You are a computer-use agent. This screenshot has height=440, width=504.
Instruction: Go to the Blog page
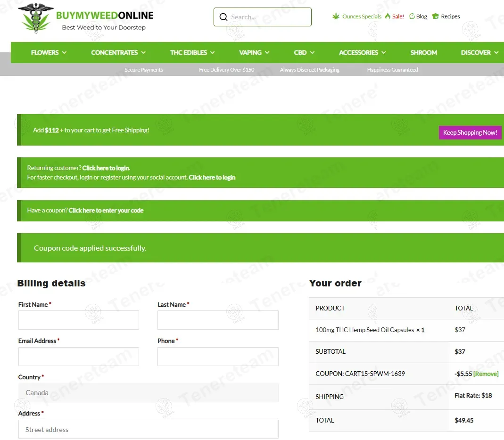click(x=421, y=16)
